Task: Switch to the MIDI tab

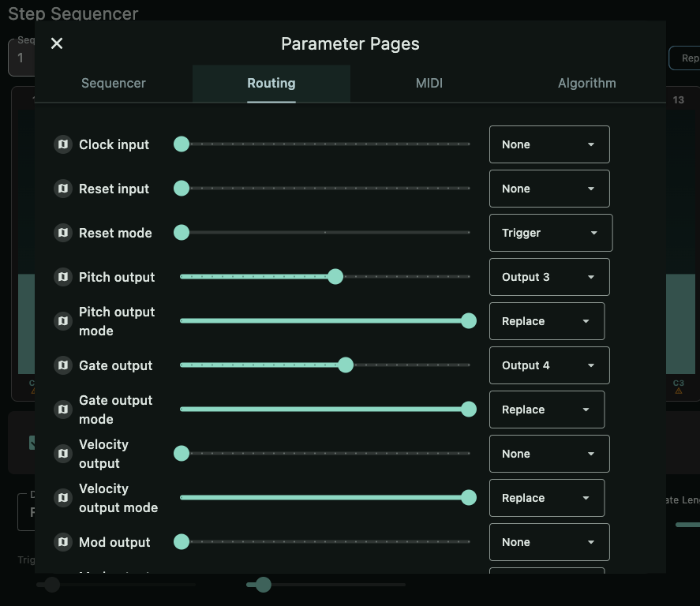Action: (x=429, y=83)
